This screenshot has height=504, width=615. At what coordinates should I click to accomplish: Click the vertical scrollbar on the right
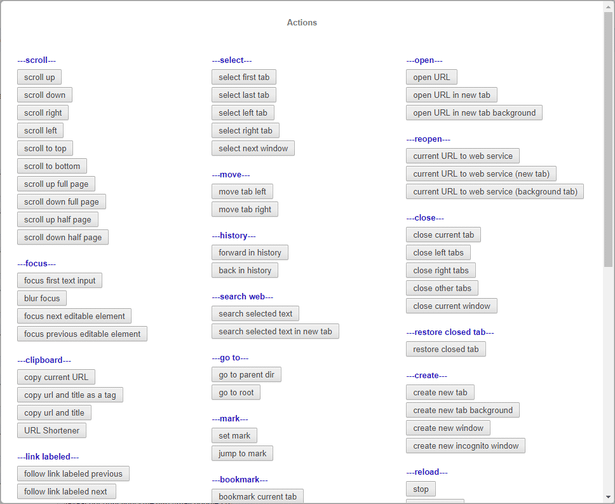tap(608, 140)
